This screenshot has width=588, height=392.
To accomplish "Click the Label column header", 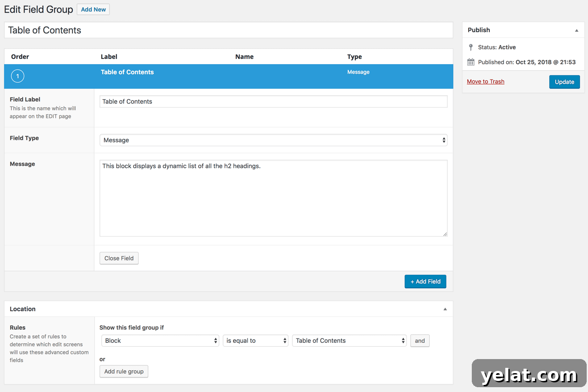I will point(109,57).
